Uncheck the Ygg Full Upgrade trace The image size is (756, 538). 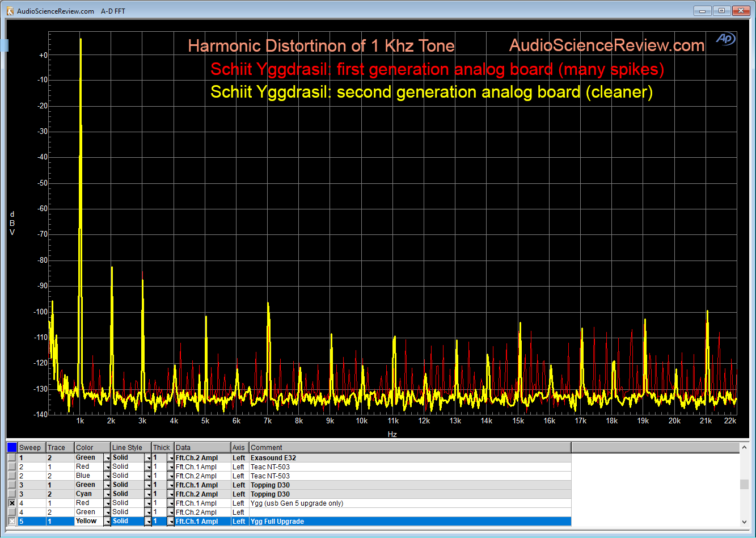[12, 521]
